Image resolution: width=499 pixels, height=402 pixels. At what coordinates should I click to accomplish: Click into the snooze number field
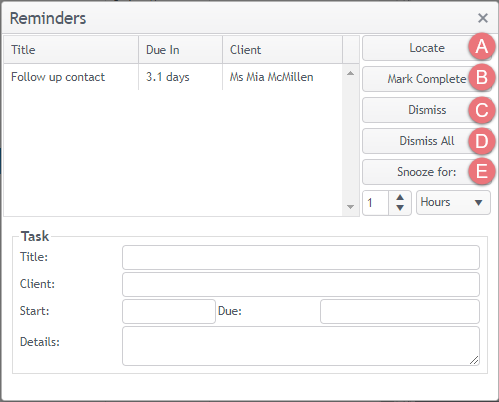376,203
